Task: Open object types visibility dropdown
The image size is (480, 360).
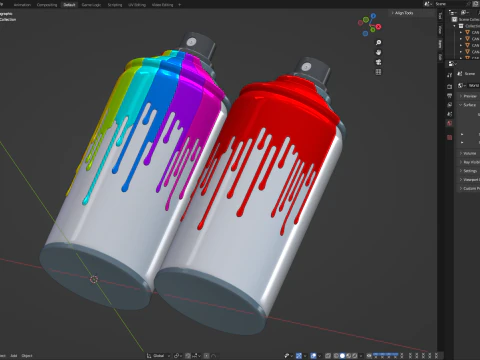Action: [289, 355]
